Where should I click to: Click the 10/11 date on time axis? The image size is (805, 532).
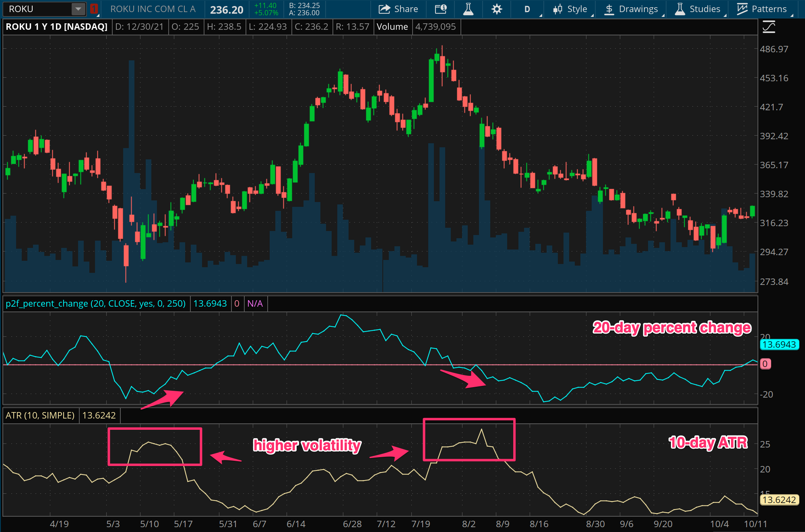755,524
